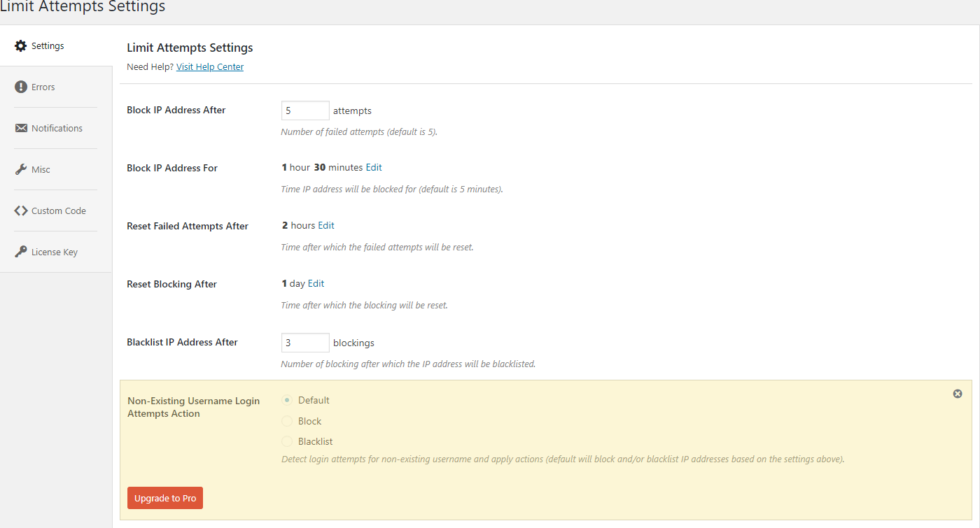Screen dimensions: 980x528
Task: Edit the Block IP Address For duration
Action: pos(374,168)
